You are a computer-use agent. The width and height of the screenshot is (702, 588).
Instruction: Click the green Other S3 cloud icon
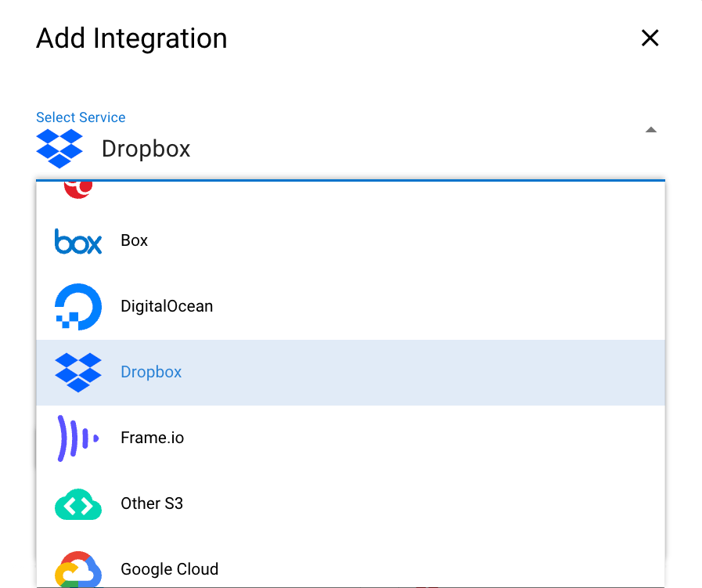point(77,504)
